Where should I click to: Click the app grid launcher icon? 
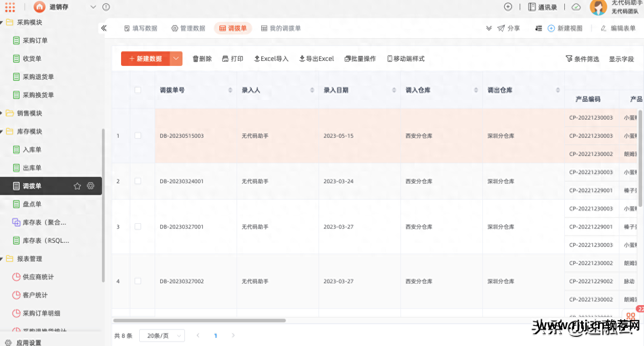coord(10,7)
